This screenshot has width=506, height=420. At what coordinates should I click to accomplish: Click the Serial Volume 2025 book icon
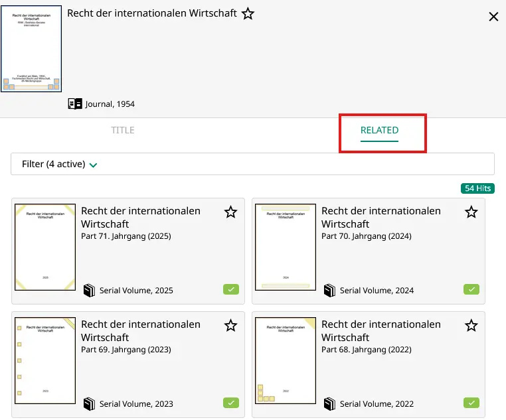[89, 291]
